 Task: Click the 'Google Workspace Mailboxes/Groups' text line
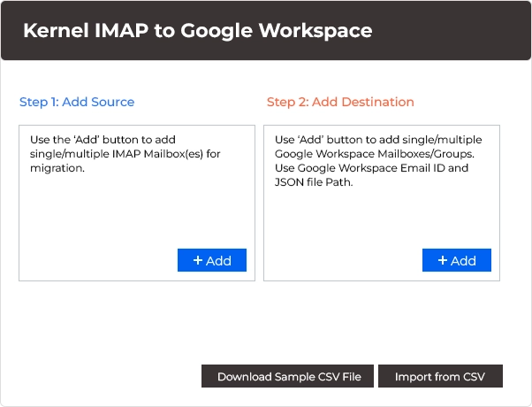(x=373, y=154)
